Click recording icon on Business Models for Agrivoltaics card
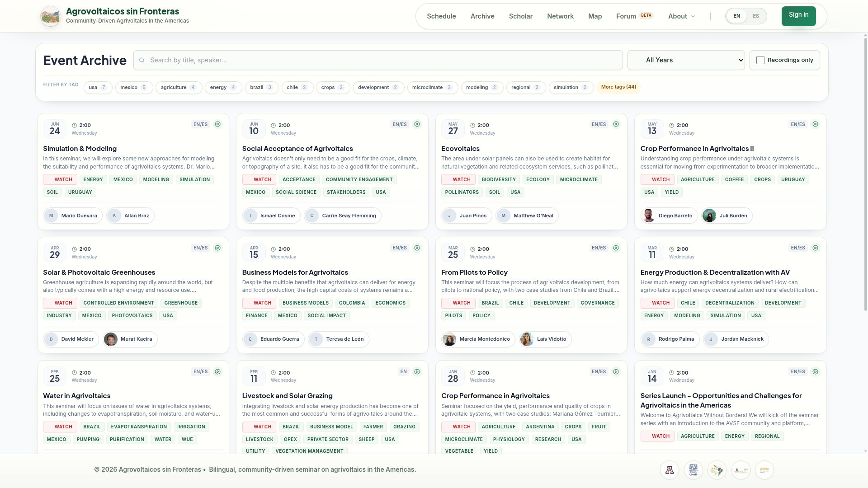Viewport: 868px width, 488px height. pyautogui.click(x=417, y=248)
